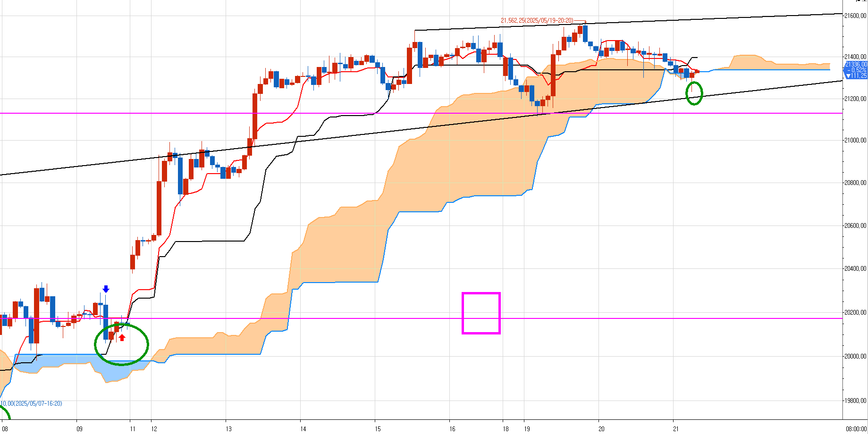Image resolution: width=868 pixels, height=434 pixels.
Task: Click date label 19 on time axis
Action: pyautogui.click(x=527, y=429)
